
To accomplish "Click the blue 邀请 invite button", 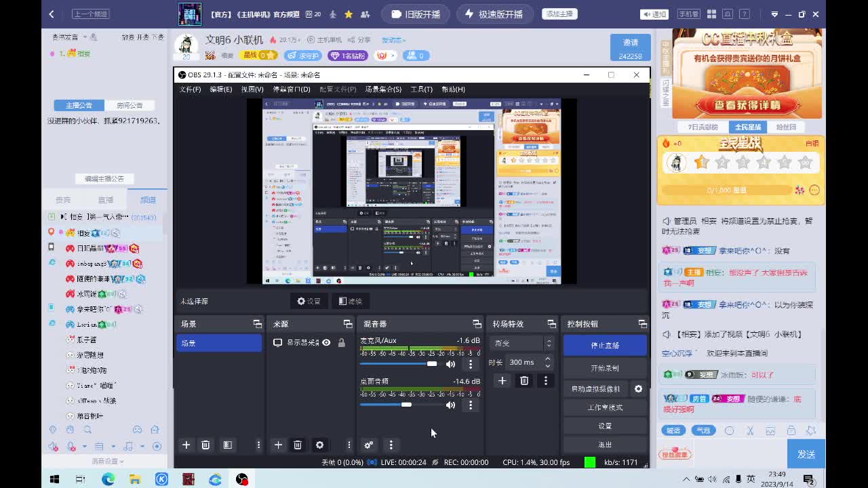I will [630, 48].
